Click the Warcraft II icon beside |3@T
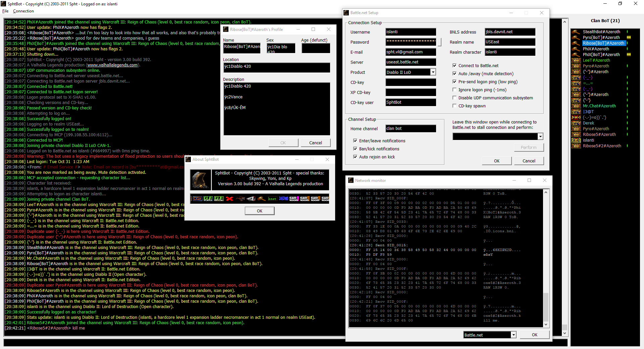 click(576, 112)
